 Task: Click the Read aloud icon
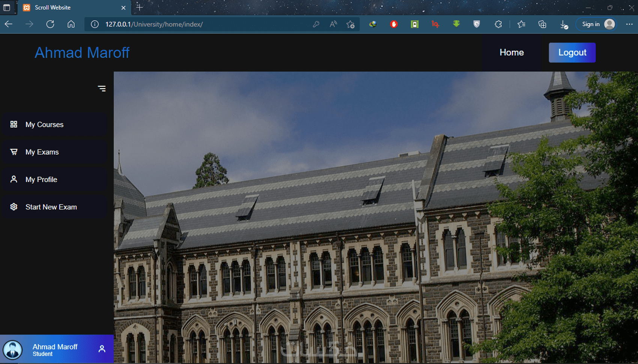[x=333, y=24]
